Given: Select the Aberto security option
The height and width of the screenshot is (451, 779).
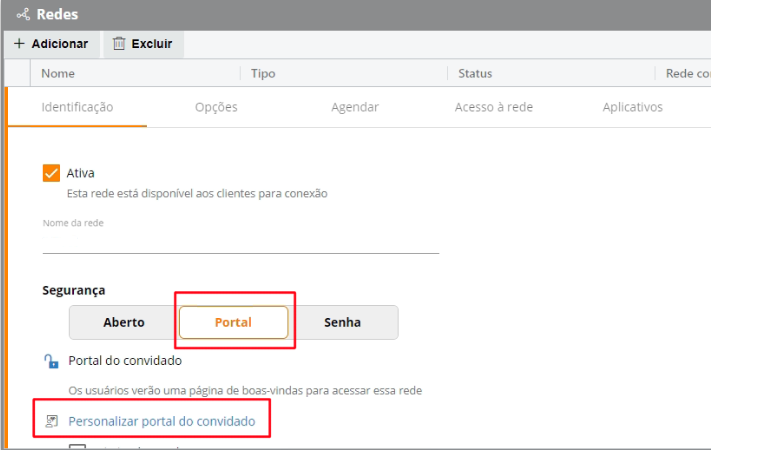Looking at the screenshot, I should [x=124, y=322].
